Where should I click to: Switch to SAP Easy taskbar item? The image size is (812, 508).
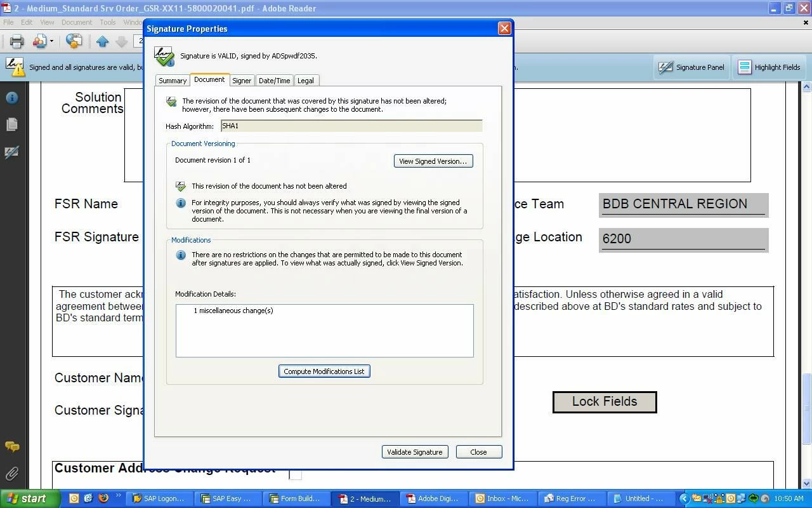tap(227, 498)
